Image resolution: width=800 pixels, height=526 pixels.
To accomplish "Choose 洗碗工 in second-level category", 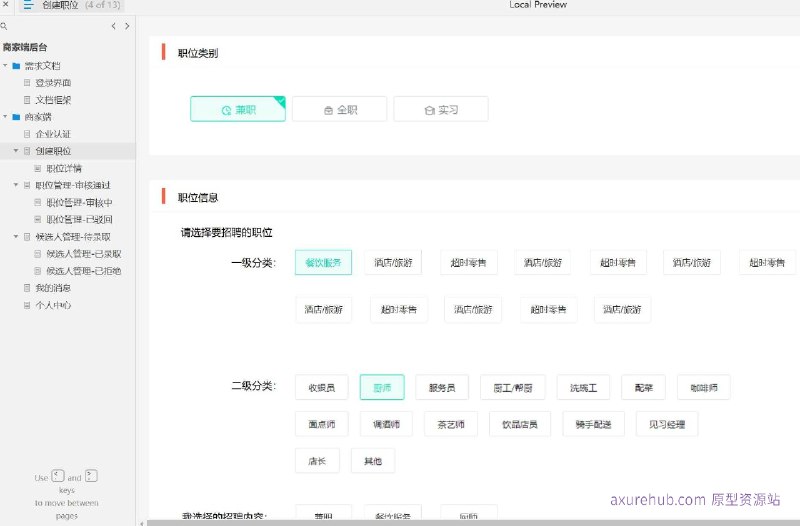I will coord(583,388).
